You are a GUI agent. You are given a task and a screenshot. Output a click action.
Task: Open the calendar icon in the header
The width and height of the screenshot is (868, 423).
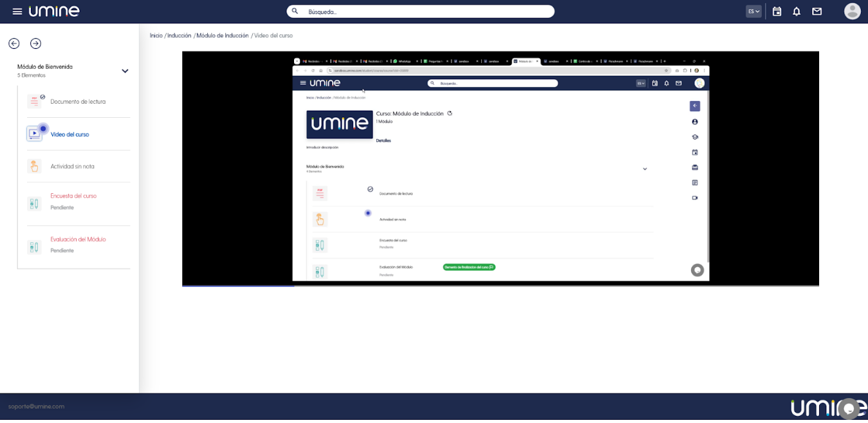[777, 12]
